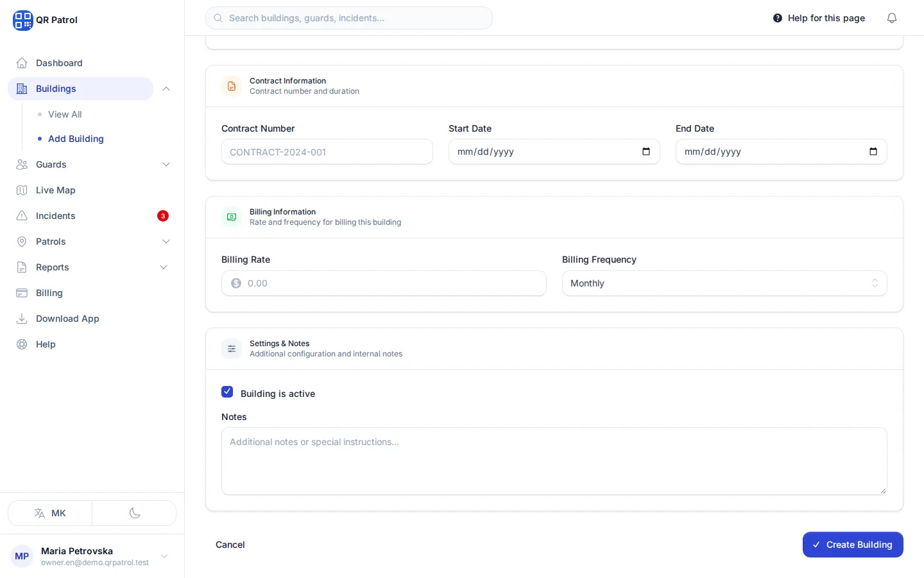
Task: Open View All buildings
Action: point(65,114)
